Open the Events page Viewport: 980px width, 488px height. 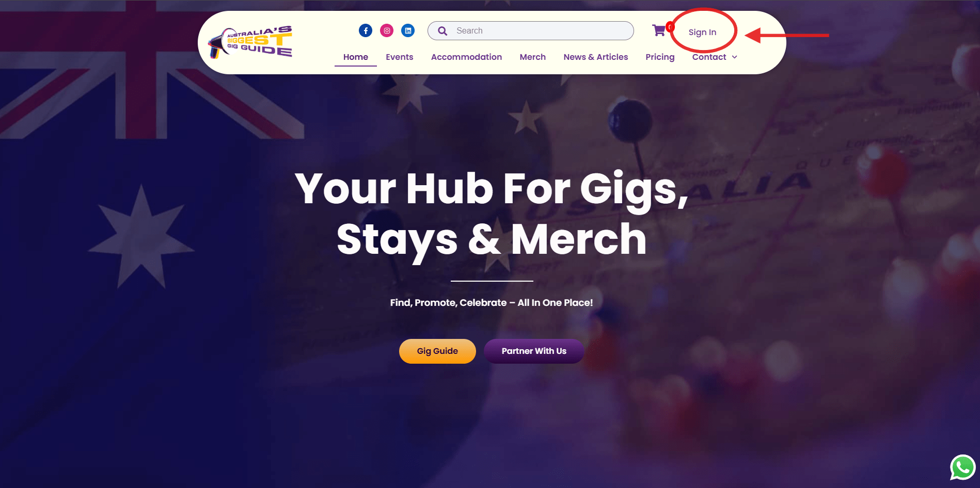coord(400,57)
